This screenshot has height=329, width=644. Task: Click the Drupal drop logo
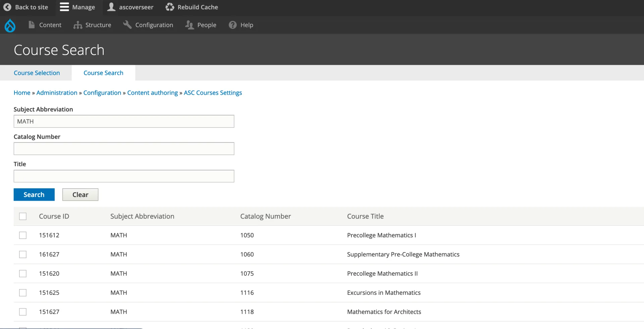point(10,25)
